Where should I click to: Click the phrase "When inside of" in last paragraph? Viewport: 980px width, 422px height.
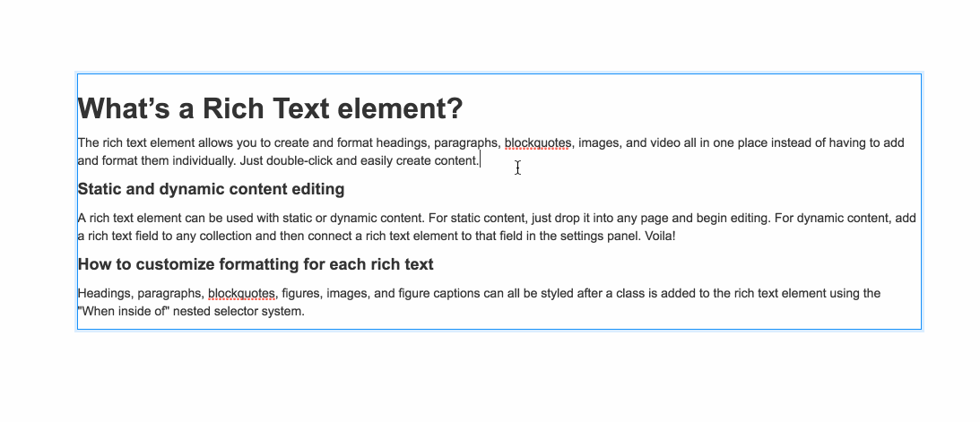click(x=125, y=311)
